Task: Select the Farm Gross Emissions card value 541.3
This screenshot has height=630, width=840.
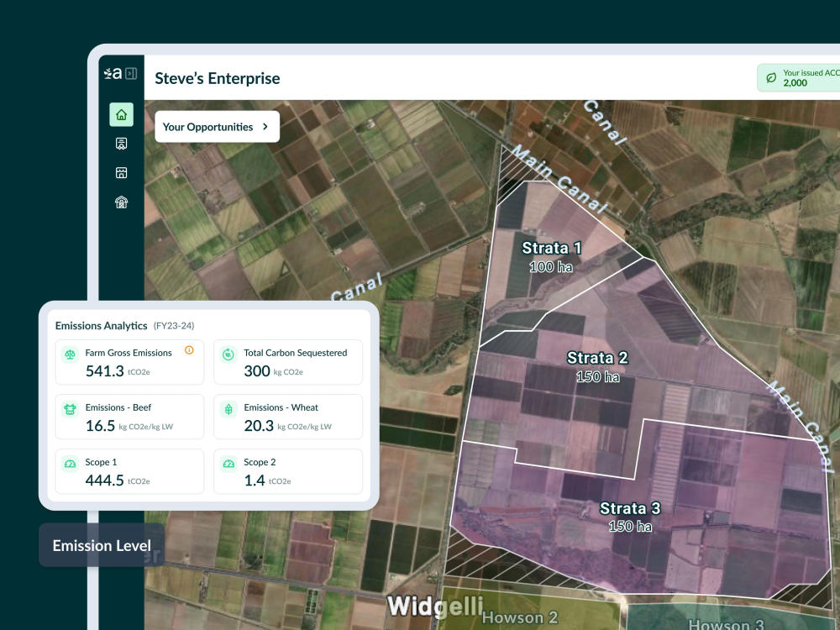Action: coord(105,371)
